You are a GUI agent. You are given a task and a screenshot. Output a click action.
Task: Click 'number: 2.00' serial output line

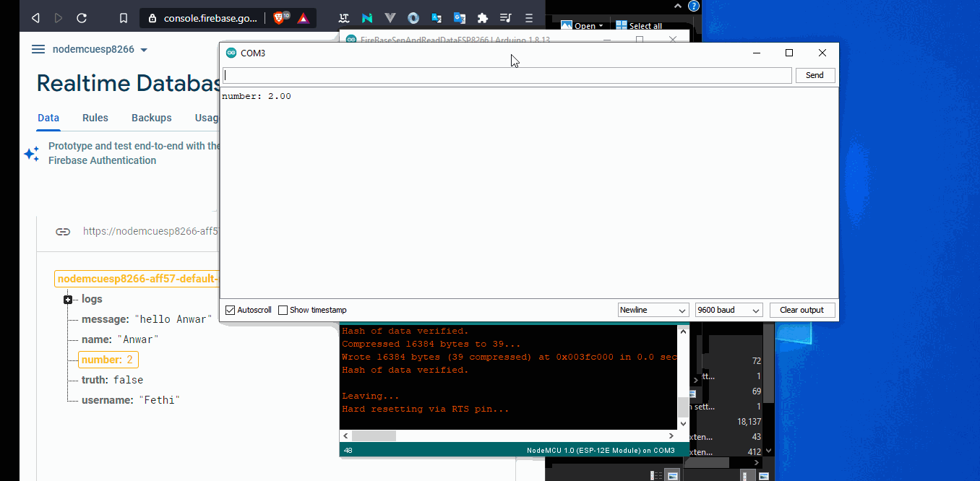[257, 96]
